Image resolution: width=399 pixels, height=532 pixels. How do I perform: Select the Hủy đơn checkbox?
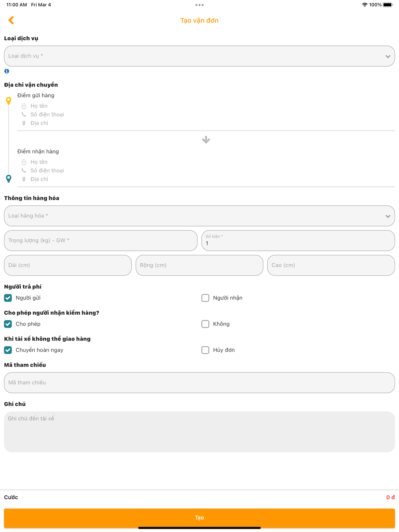pos(205,350)
